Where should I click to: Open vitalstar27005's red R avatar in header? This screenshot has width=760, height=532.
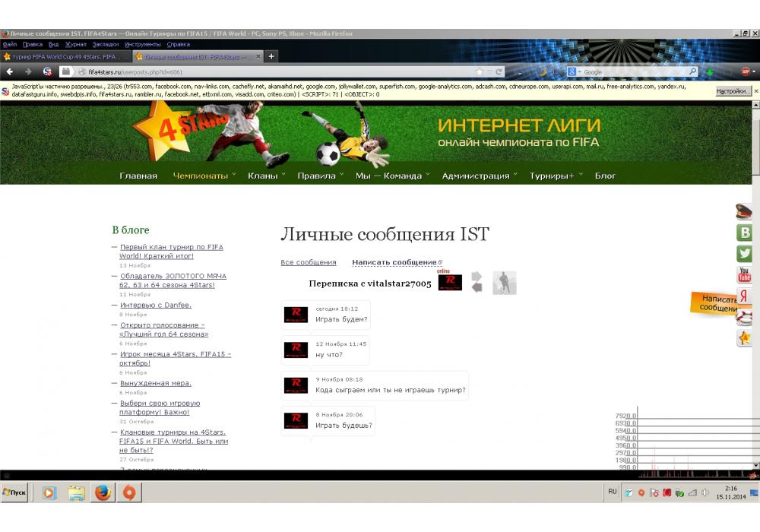coord(450,281)
